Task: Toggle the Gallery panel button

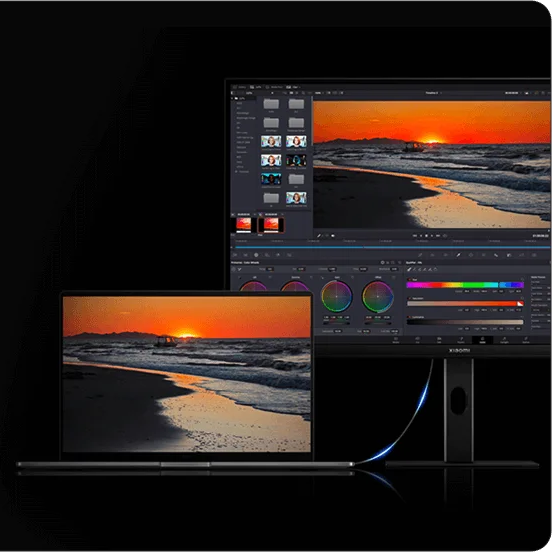Action: point(239,87)
